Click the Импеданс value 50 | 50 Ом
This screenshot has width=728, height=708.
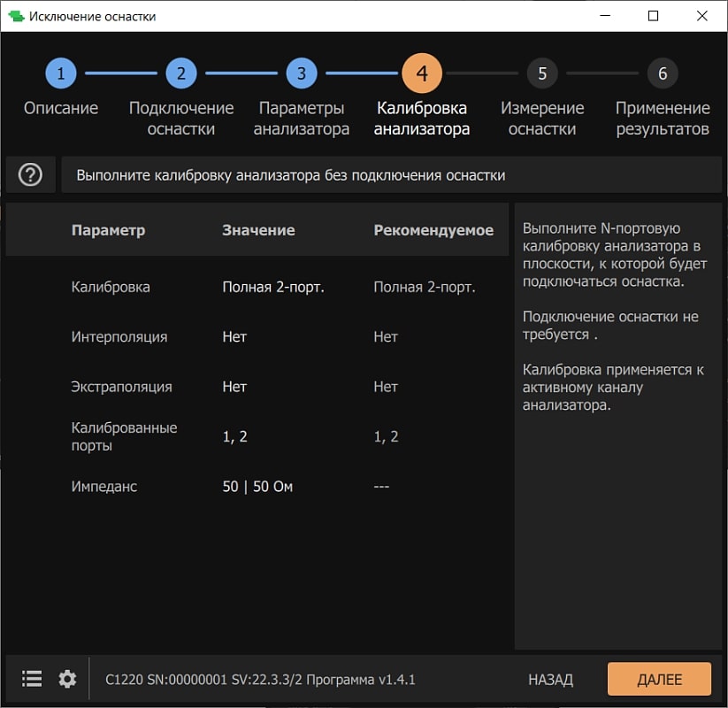[257, 487]
